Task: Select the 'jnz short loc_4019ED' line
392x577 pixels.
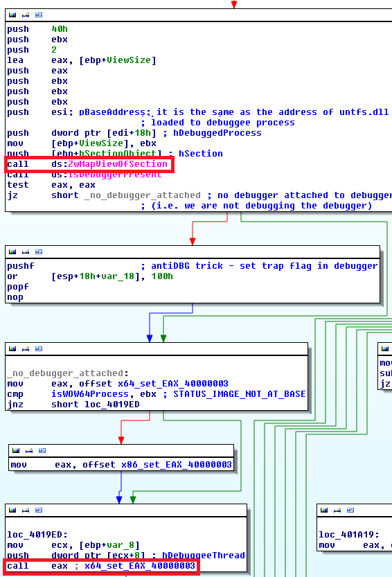Action: click(x=73, y=405)
